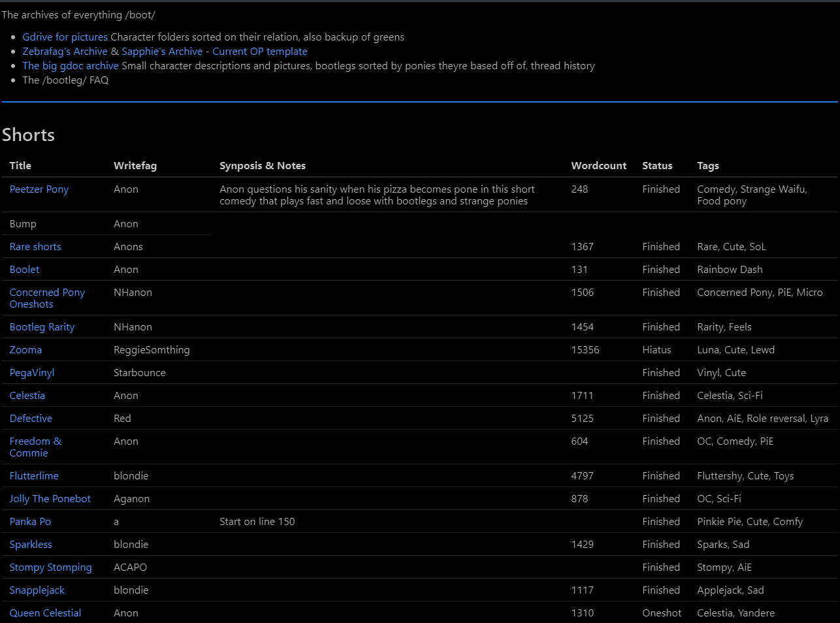This screenshot has height=623, width=840.
Task: Open Sapphie's Archive link
Action: click(162, 52)
